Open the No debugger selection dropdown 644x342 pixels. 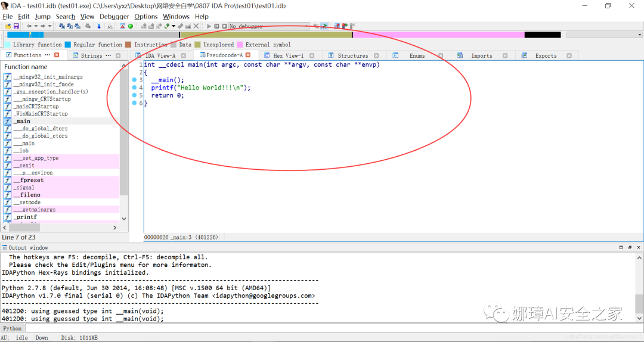click(x=268, y=26)
